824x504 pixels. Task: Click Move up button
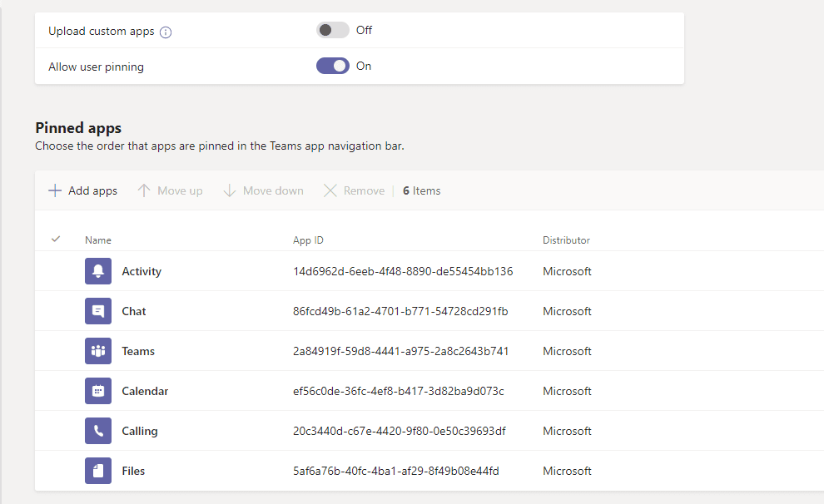click(171, 190)
